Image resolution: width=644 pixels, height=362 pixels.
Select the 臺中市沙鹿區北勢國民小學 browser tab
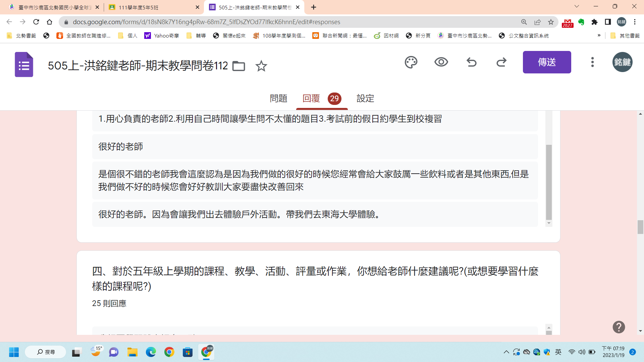pos(54,7)
